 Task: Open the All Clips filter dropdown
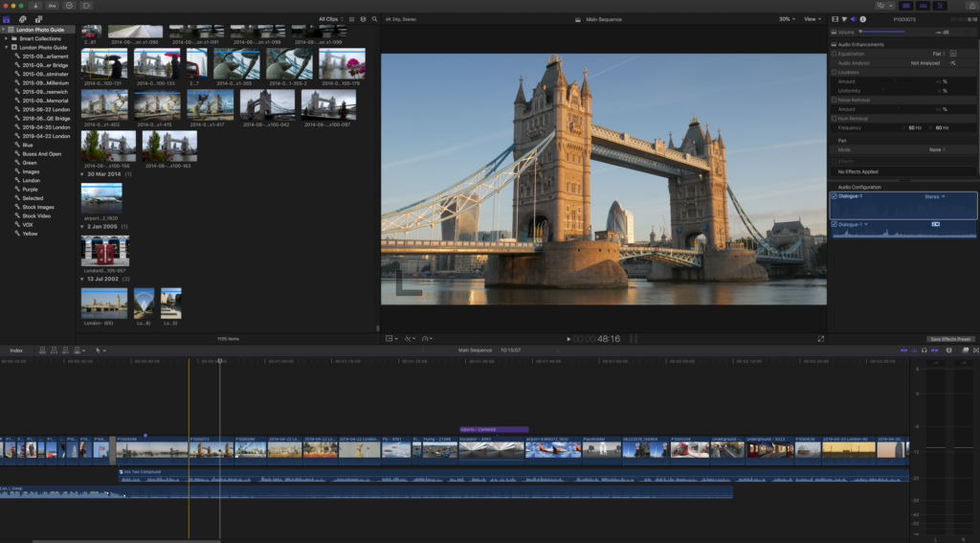[330, 19]
